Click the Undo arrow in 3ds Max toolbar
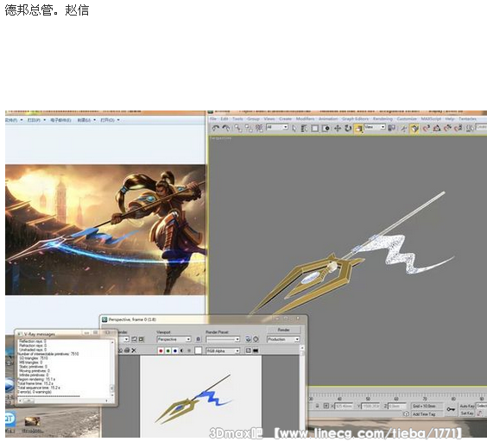487x448 pixels. coord(215,128)
